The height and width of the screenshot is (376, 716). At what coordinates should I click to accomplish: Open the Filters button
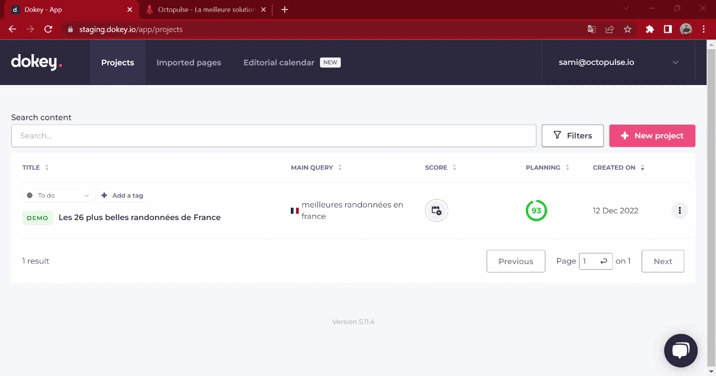[573, 136]
